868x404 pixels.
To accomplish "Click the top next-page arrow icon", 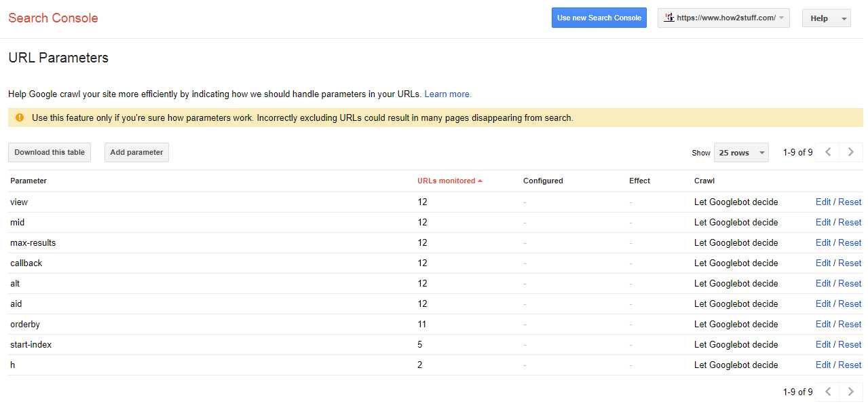I will [851, 152].
